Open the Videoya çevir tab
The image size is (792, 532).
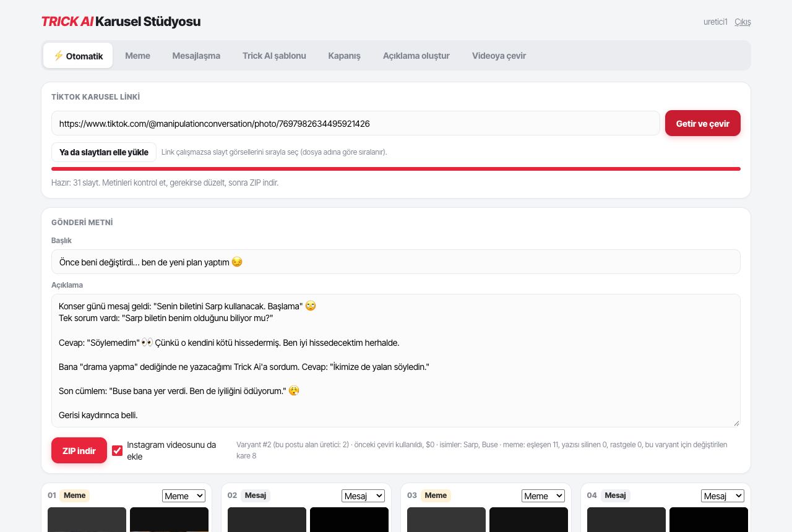coord(499,56)
